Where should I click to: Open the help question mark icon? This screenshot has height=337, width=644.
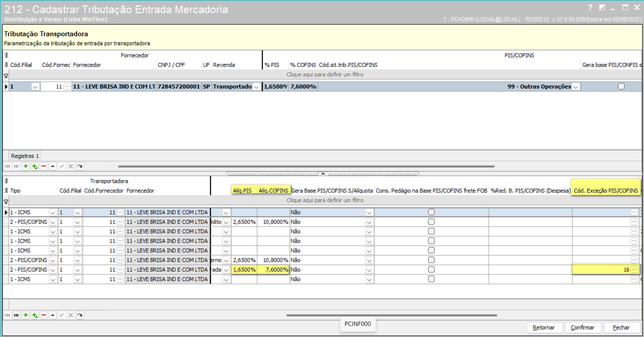tap(590, 7)
